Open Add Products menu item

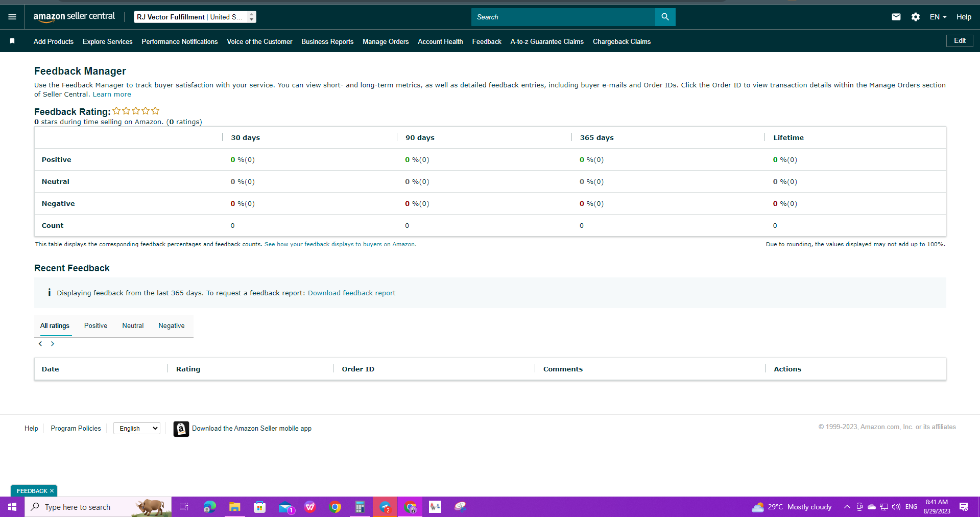54,41
